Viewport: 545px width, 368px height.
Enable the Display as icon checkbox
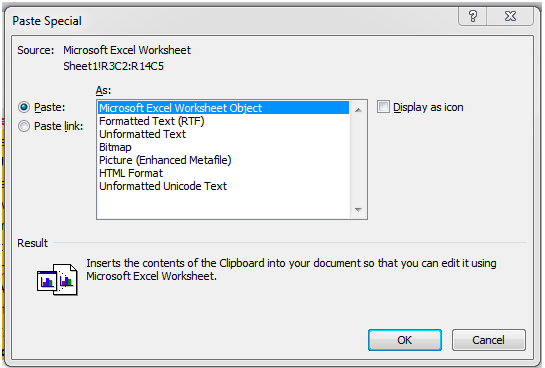383,107
